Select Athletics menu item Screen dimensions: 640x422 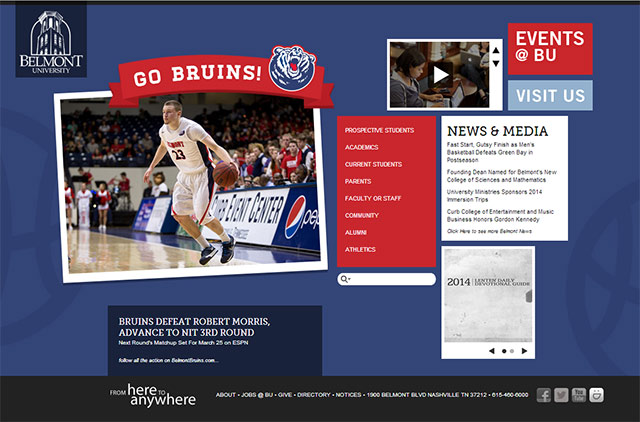point(360,249)
